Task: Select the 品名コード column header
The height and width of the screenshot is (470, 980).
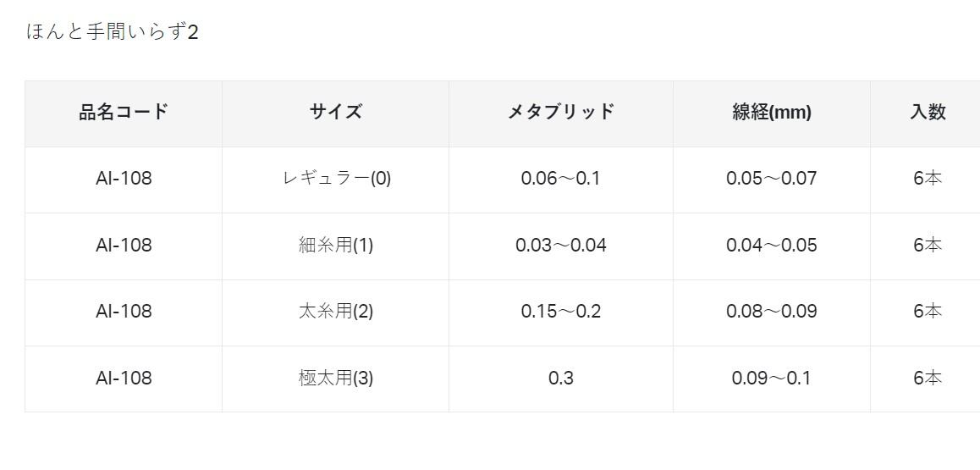Action: point(124,112)
